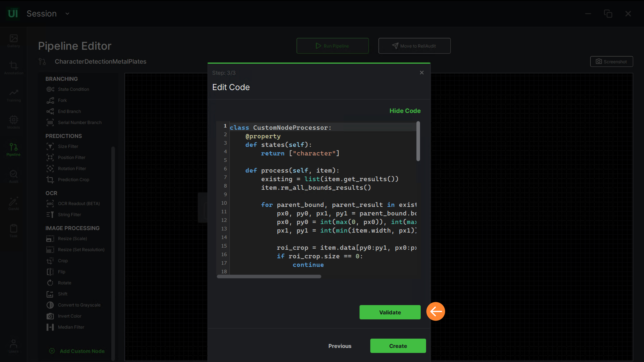
Task: Click the OCR section heading
Action: [51, 193]
